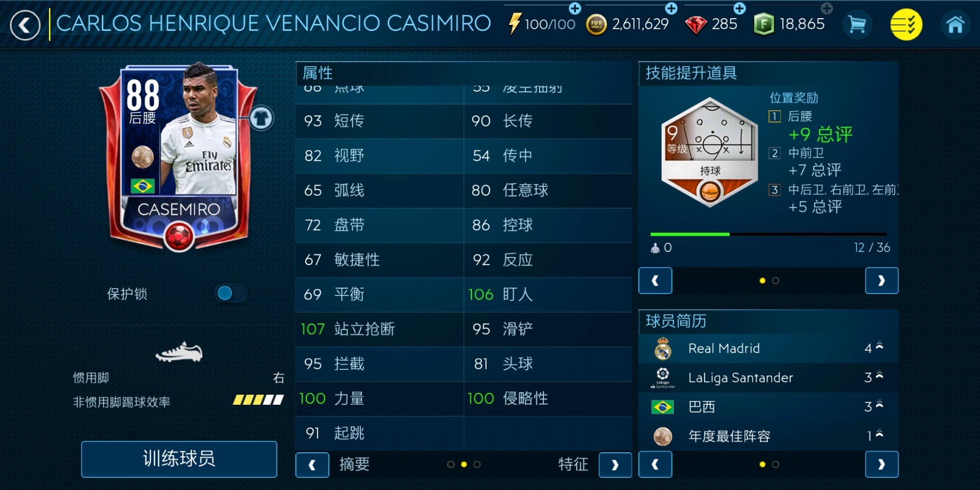Tap the jersey icon beside player card
Screen dimensions: 980x490
(261, 118)
